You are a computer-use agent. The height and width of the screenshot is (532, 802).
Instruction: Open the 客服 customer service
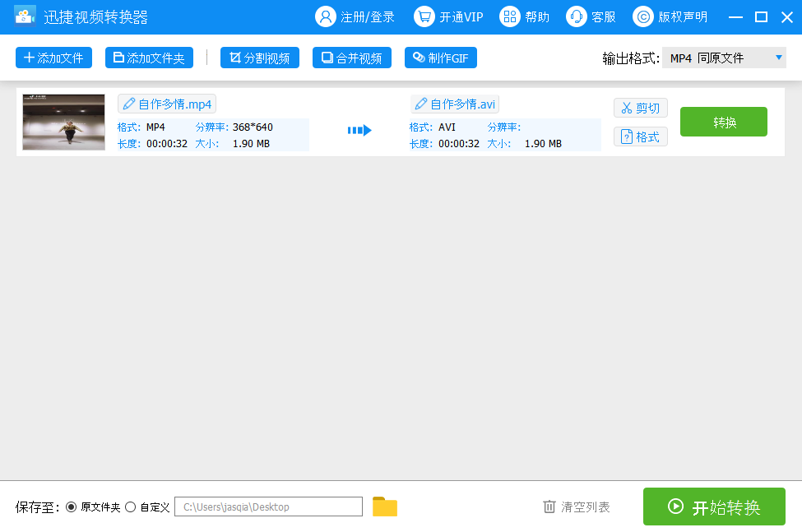[591, 16]
